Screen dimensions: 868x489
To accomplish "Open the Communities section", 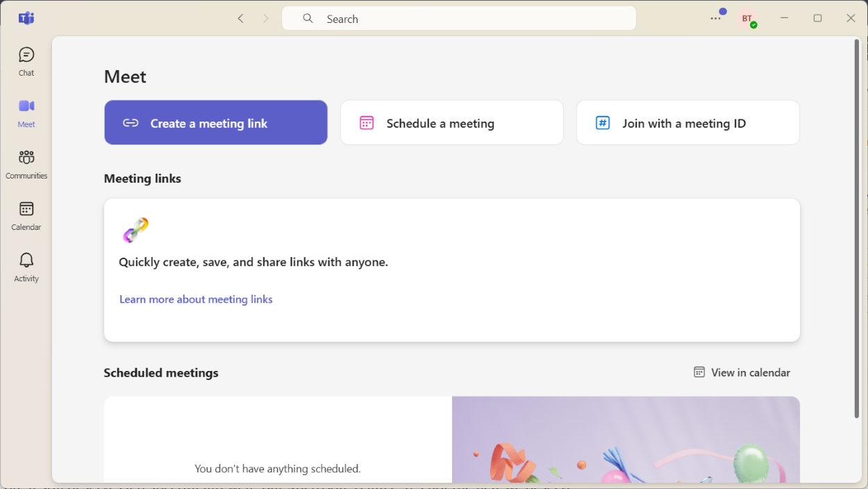I will tap(26, 164).
